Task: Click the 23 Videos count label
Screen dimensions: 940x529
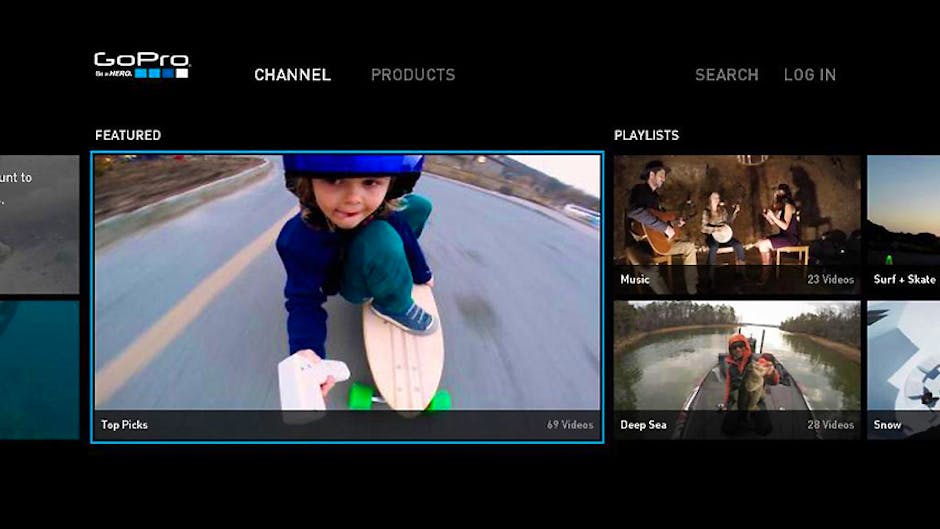Action: [829, 280]
